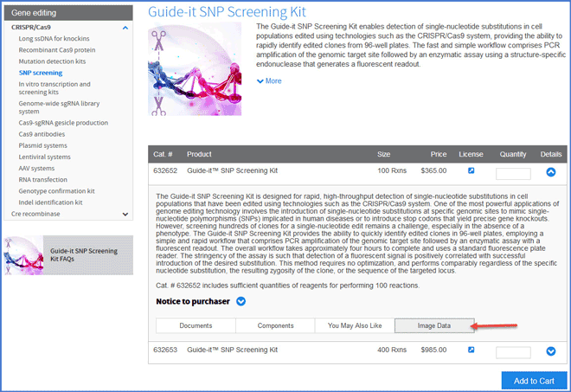This screenshot has height=392, width=571.
Task: Open the Documents tab
Action: [x=196, y=325]
